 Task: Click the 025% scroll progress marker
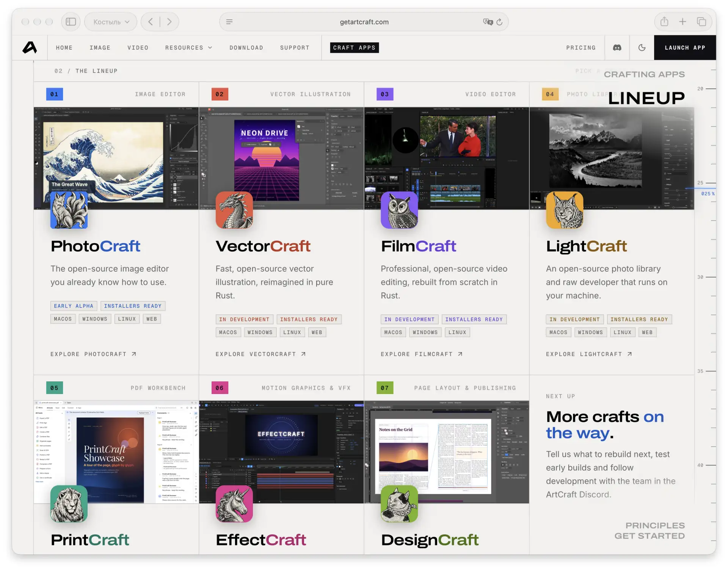[x=708, y=193]
